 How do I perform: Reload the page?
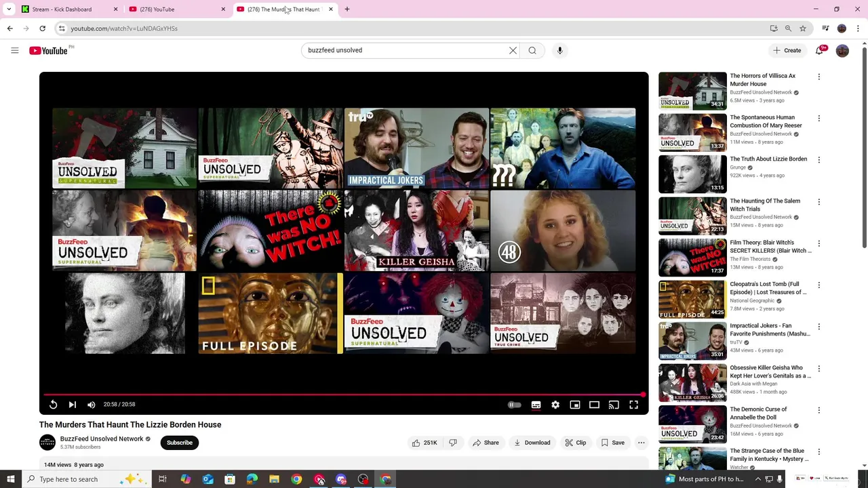coord(42,28)
